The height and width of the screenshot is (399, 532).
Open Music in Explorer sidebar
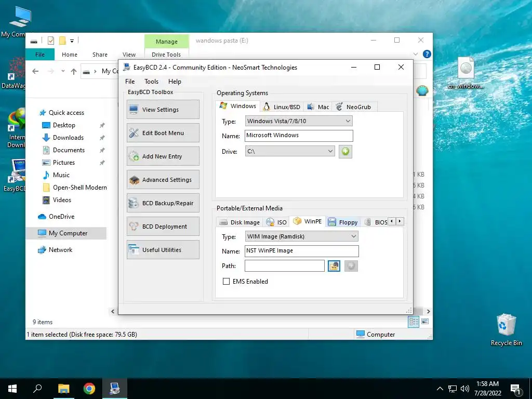tap(61, 175)
